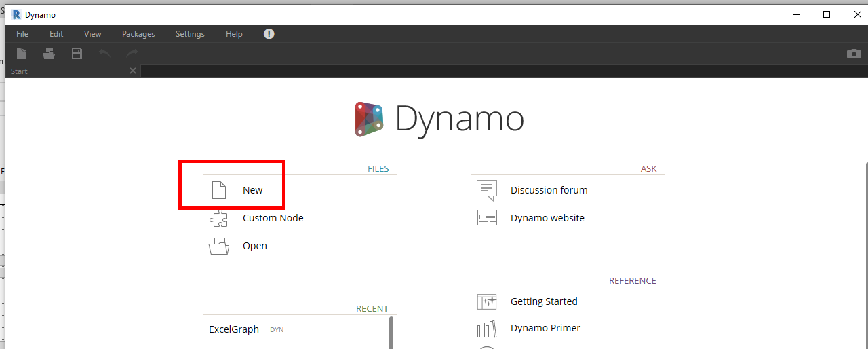The width and height of the screenshot is (868, 349).
Task: Click the Getting Started icon
Action: tap(487, 301)
